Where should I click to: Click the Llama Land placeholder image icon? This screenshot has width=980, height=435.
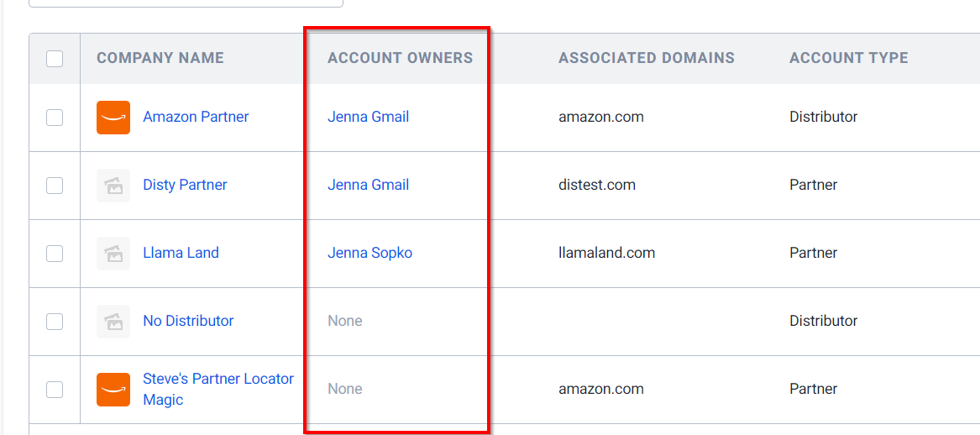pyautogui.click(x=113, y=254)
